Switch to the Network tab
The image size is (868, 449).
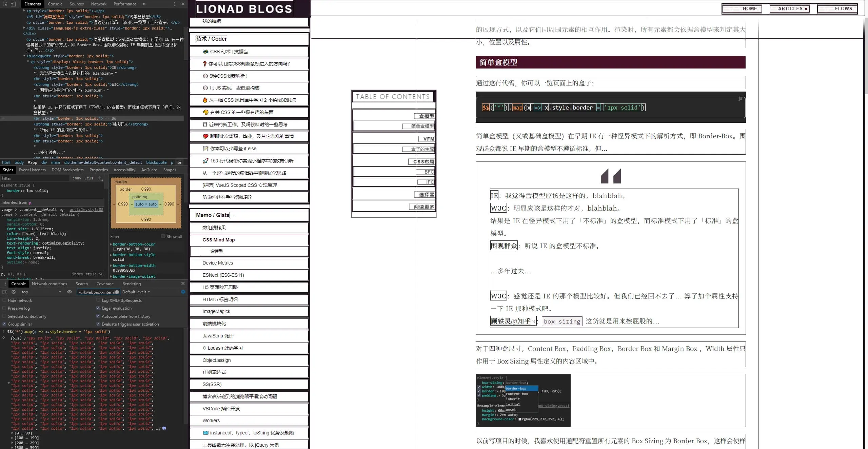pos(99,4)
